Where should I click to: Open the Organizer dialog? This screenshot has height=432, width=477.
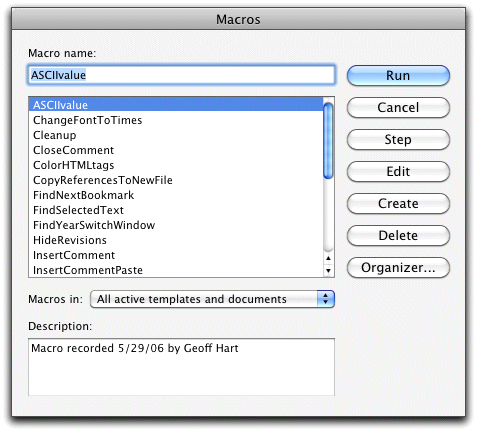click(x=398, y=268)
